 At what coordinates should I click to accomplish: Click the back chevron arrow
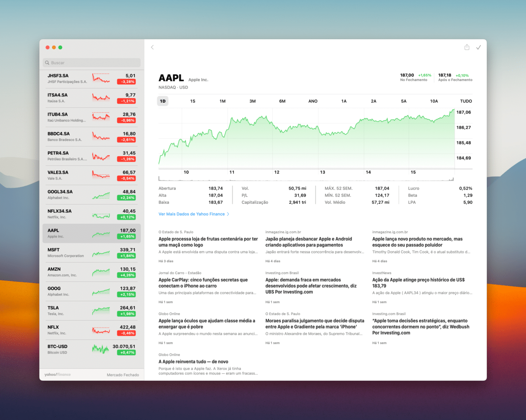click(152, 47)
